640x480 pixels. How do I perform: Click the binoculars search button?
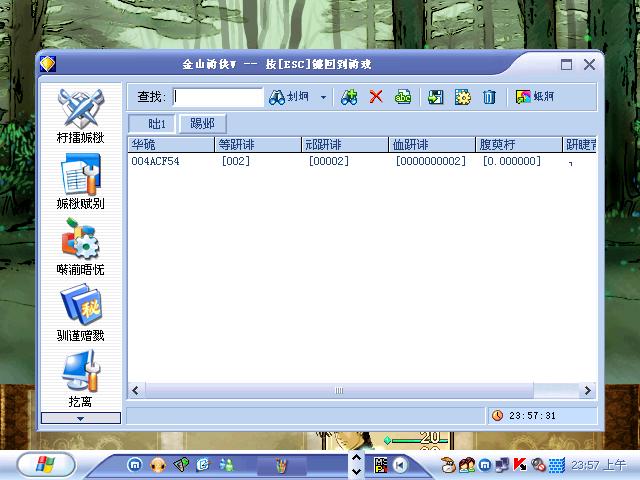[290, 97]
